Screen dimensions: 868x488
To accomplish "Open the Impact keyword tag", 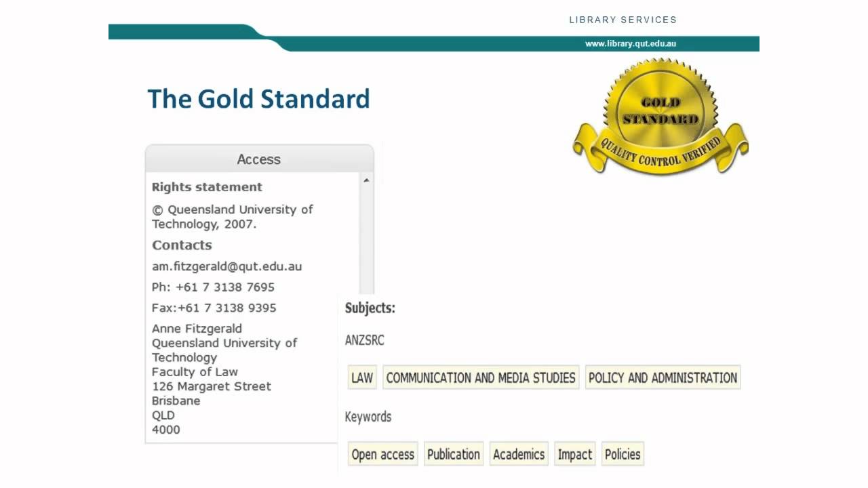I will (x=575, y=454).
